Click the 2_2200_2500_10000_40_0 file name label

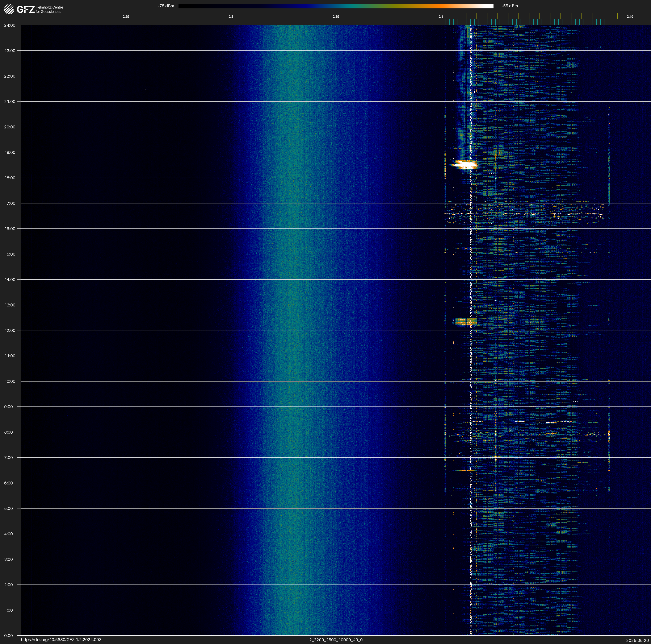click(336, 640)
